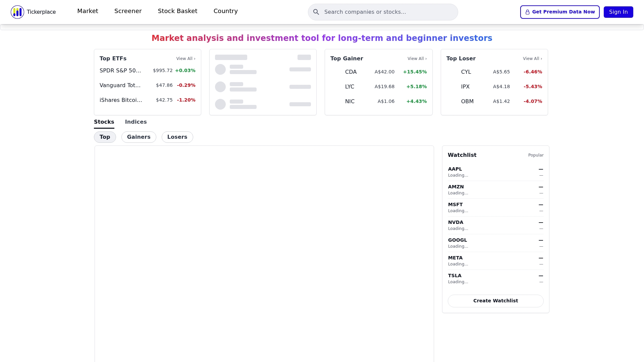Select the Losers filter pill
The image size is (644, 362).
[177, 137]
